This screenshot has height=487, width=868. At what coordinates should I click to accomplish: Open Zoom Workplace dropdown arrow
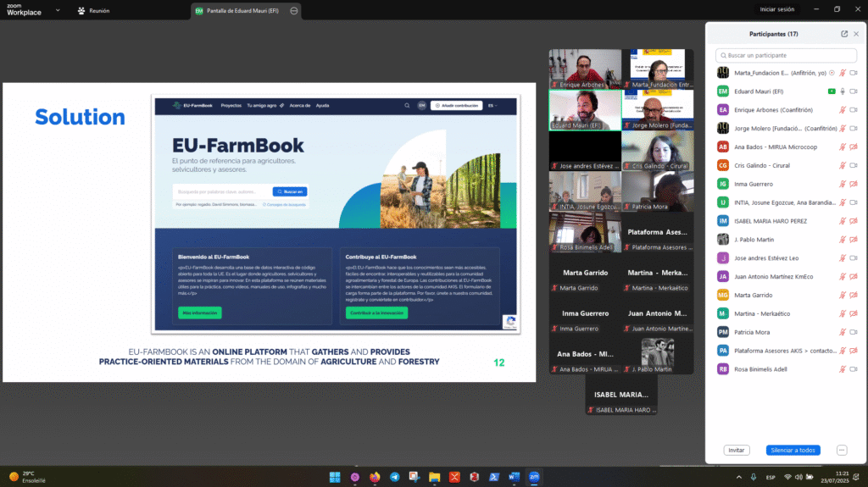click(58, 10)
